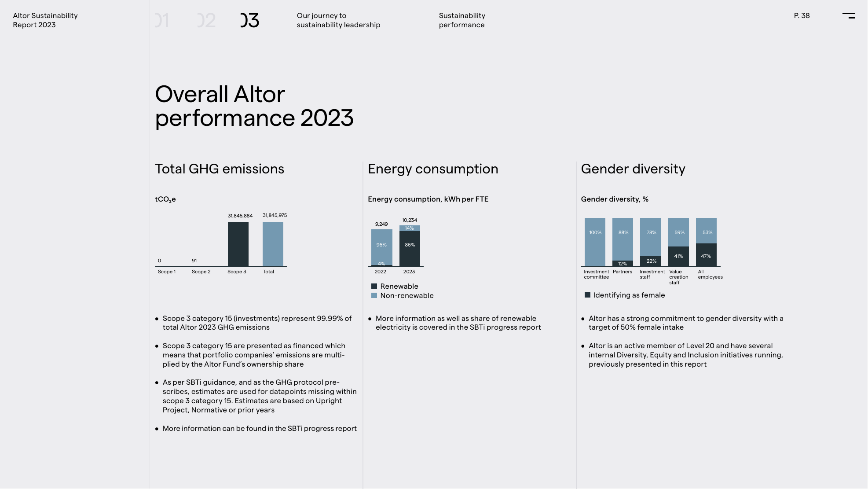Image resolution: width=868 pixels, height=489 pixels.
Task: Click the Non-renewable legend swatch
Action: tap(374, 295)
